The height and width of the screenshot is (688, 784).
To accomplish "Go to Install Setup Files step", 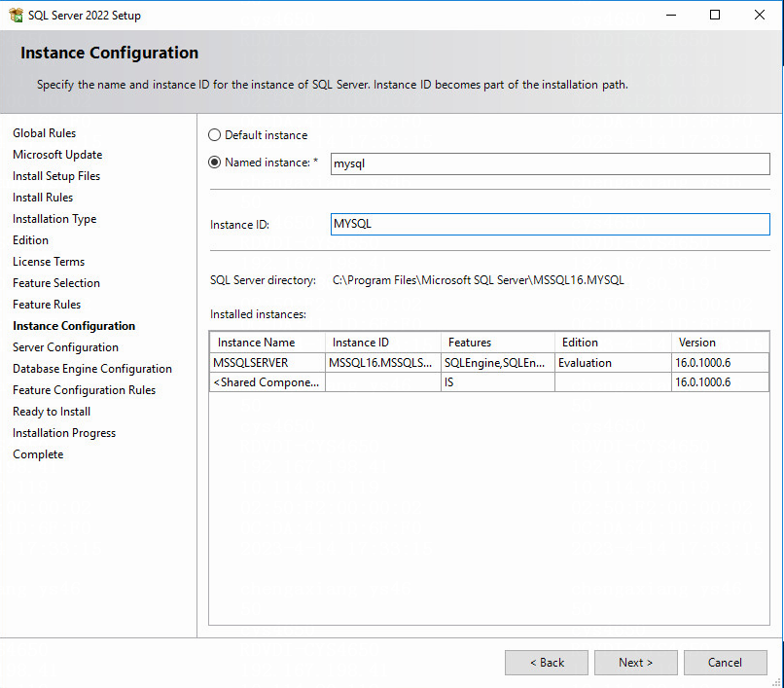I will 56,176.
